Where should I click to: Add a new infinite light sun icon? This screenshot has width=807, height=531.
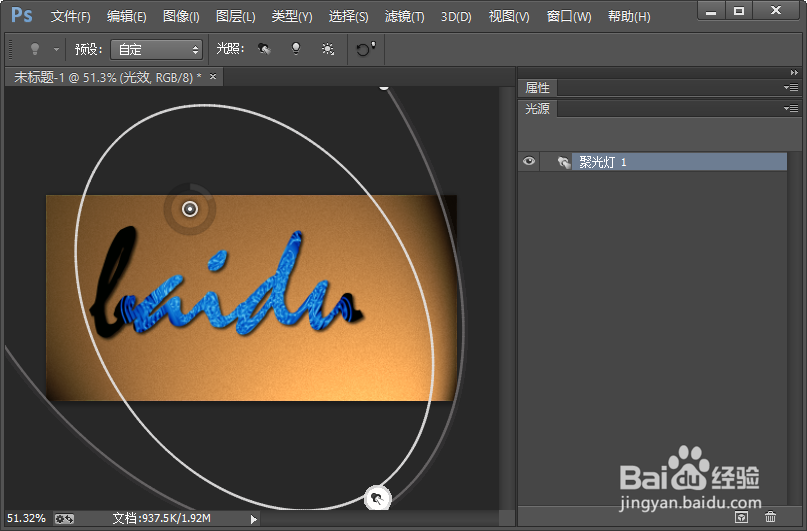[x=328, y=49]
